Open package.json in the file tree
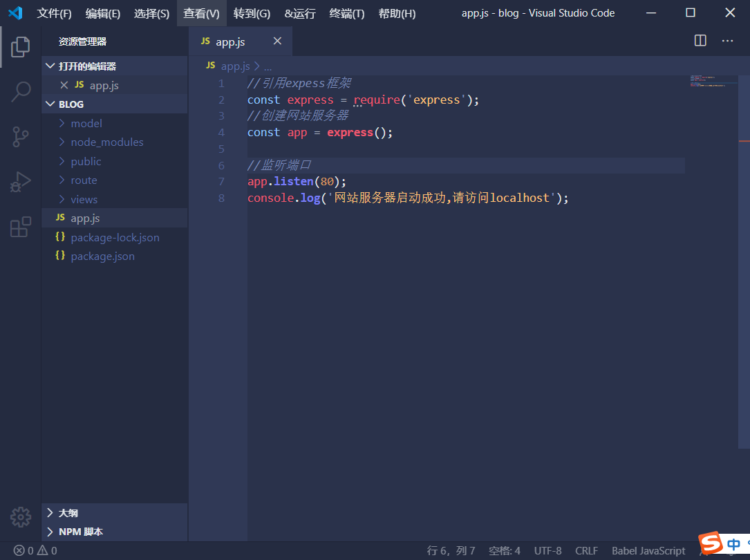The width and height of the screenshot is (750, 560). coord(102,256)
